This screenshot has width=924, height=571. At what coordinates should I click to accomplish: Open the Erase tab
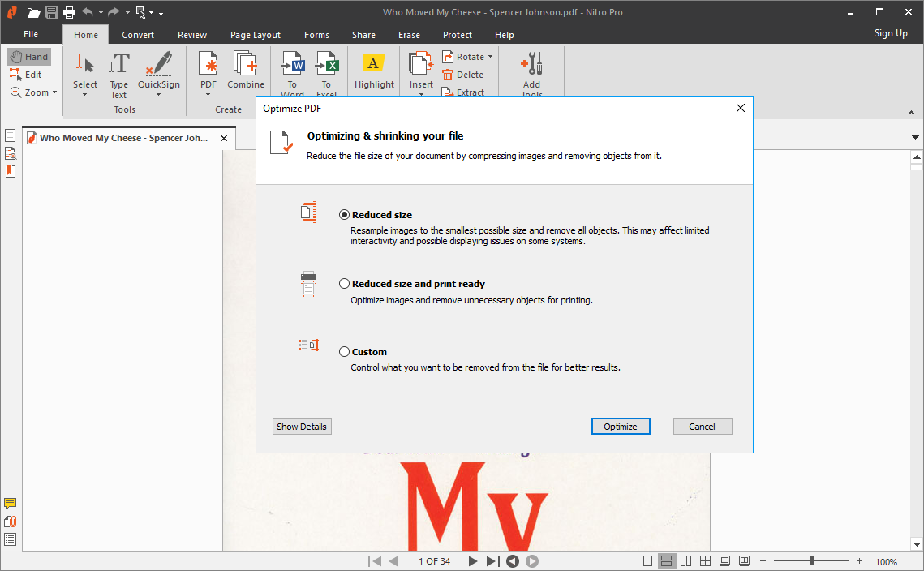tap(409, 35)
